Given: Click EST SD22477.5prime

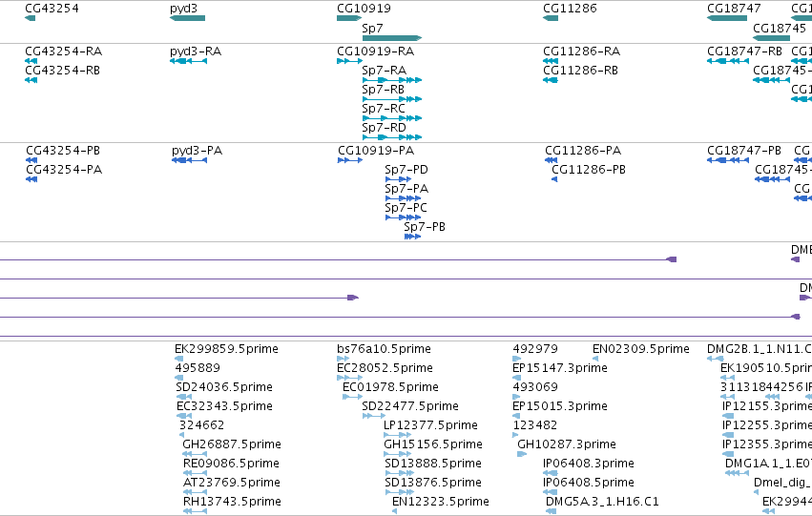Looking at the screenshot, I should 410,407.
